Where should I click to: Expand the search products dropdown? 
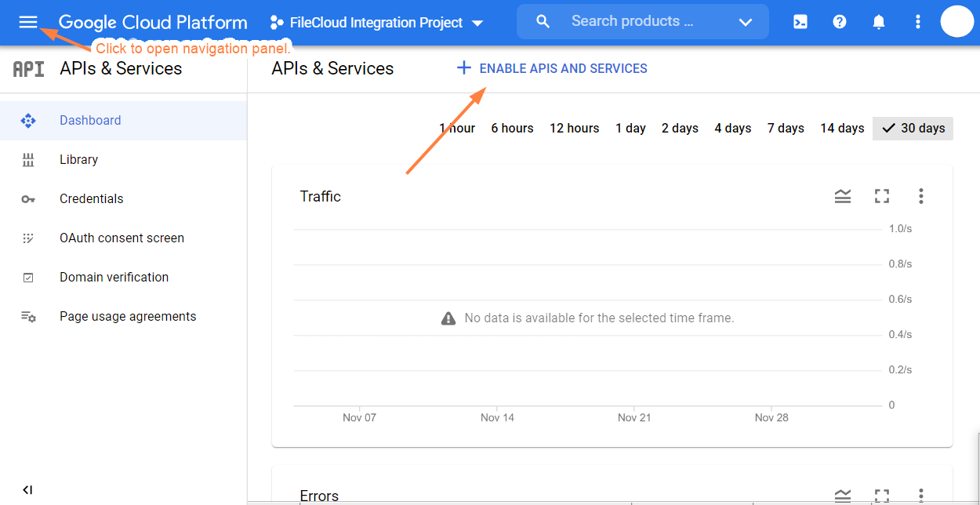tap(745, 21)
